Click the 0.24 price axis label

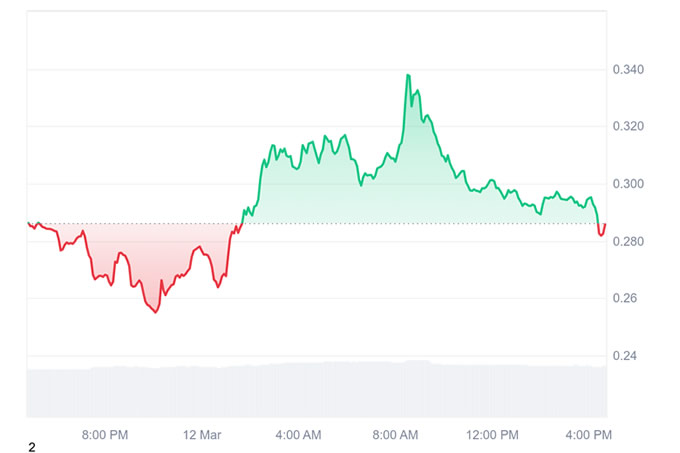tap(624, 356)
